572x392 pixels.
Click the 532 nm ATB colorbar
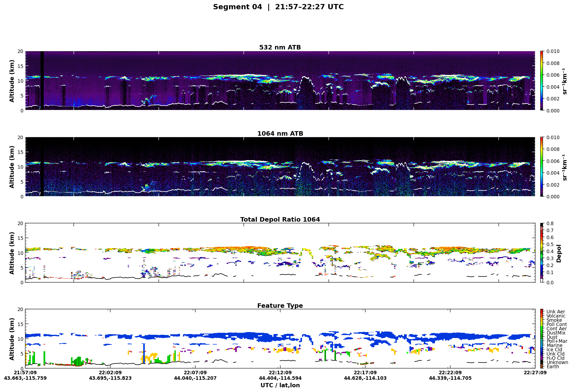coord(541,80)
